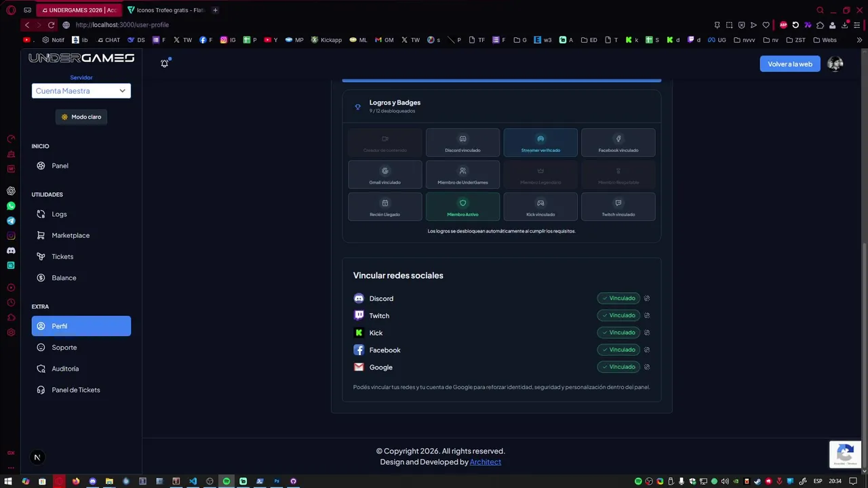Click the Discord vinculado badge
This screenshot has height=488, width=868.
tap(462, 143)
